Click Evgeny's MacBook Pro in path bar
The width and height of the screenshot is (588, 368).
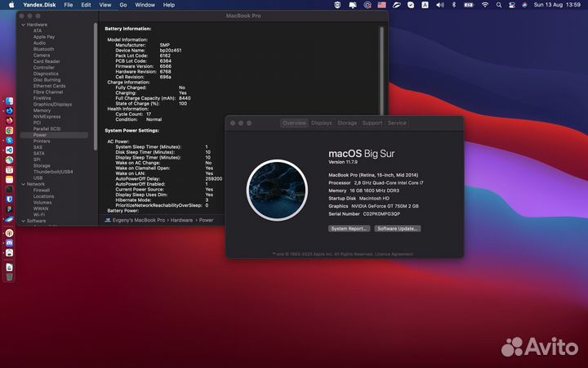click(138, 221)
